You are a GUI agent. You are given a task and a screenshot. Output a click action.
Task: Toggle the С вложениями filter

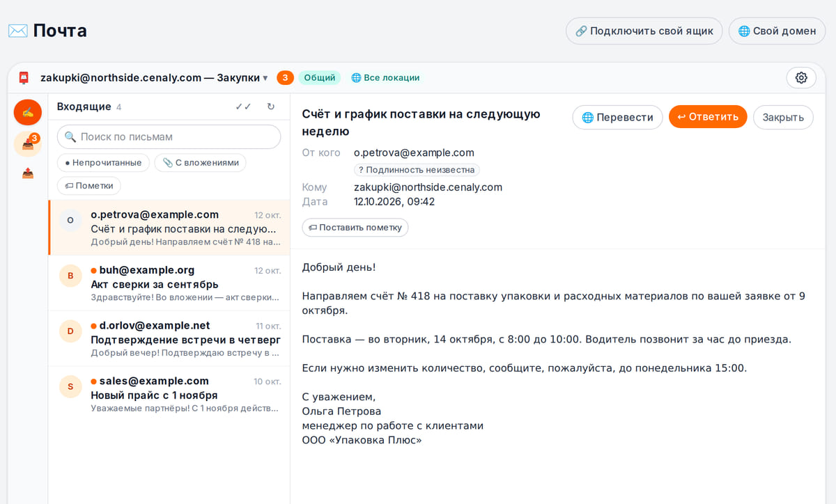pyautogui.click(x=200, y=163)
